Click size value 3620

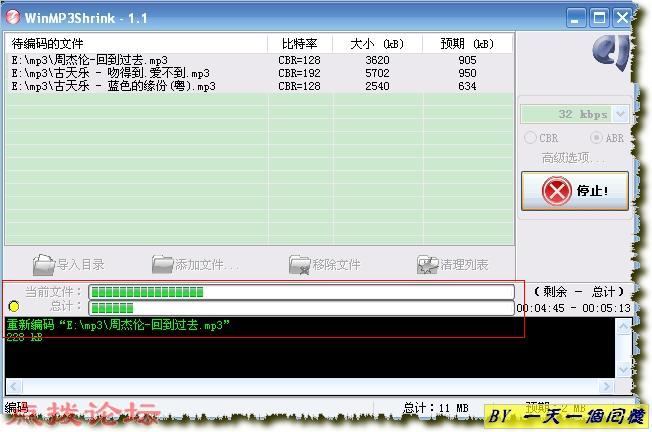click(x=377, y=60)
